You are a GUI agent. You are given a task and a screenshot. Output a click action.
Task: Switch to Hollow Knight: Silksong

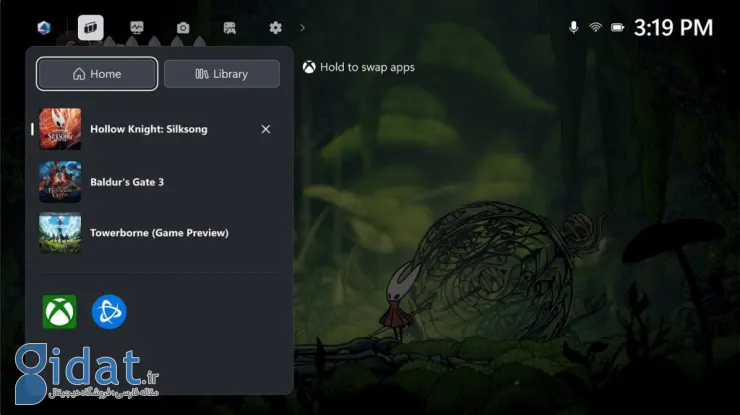pyautogui.click(x=158, y=129)
